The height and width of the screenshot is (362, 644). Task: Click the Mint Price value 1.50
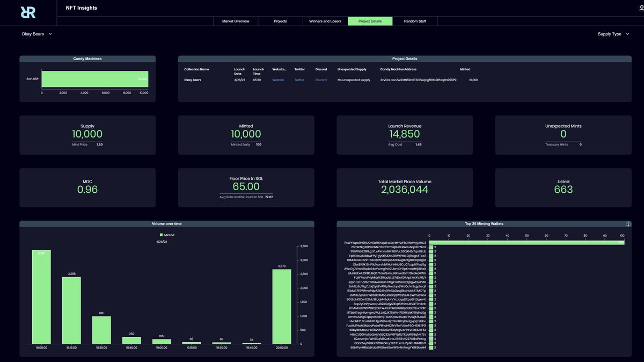(99, 144)
